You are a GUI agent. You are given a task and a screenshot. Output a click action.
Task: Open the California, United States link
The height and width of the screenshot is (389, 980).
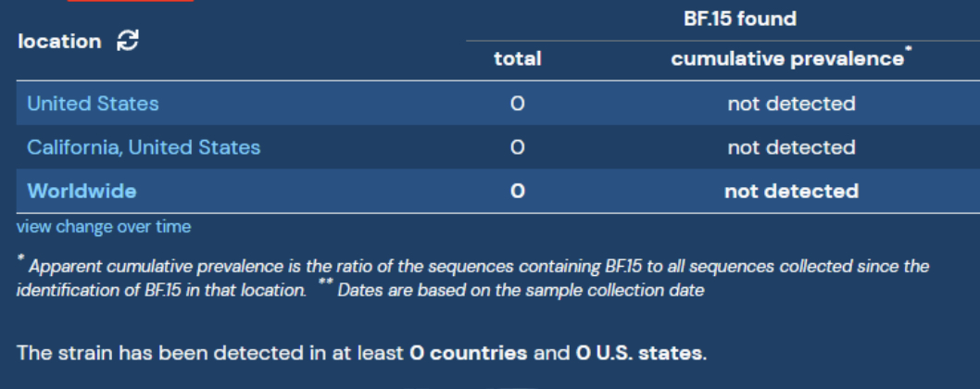point(144,147)
